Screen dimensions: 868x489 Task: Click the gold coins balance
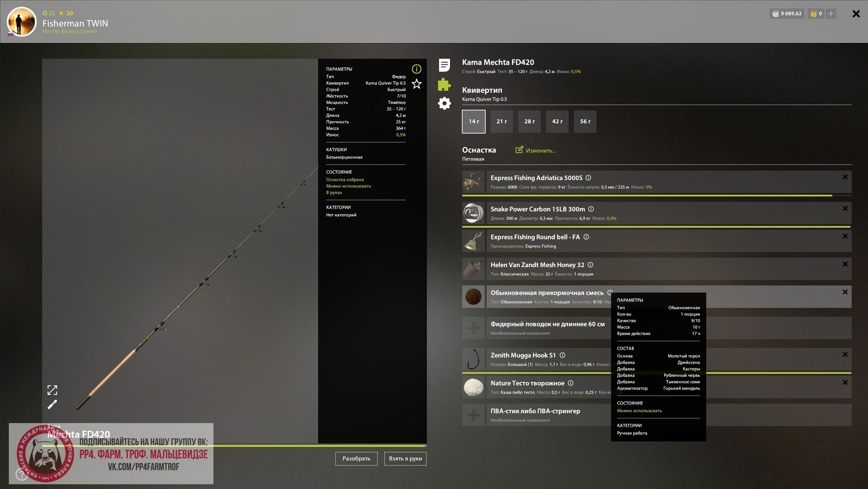tap(816, 14)
